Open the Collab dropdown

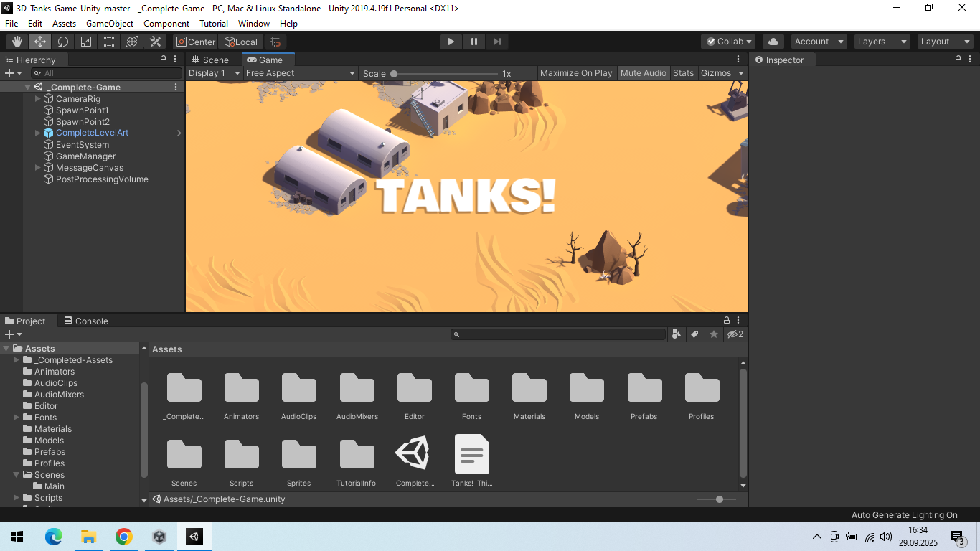coord(728,42)
